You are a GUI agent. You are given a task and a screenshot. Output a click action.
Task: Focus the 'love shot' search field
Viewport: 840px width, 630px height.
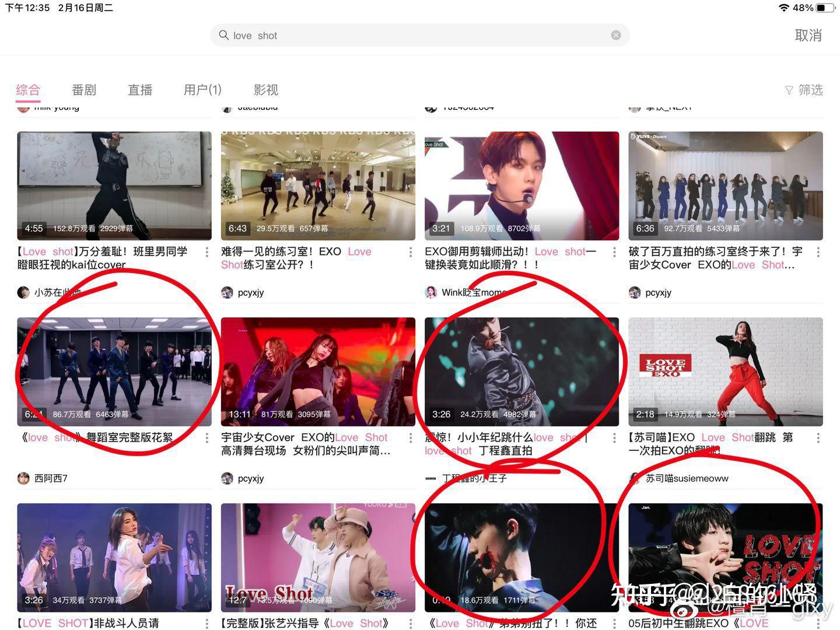[420, 35]
